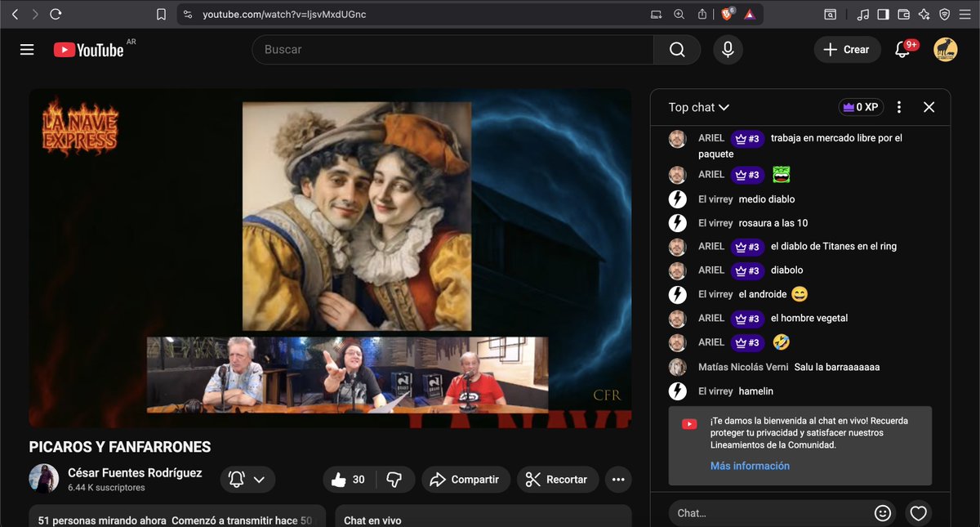Image resolution: width=980 pixels, height=527 pixels.
Task: Select the 'medio diablo' chat message
Action: (x=767, y=199)
